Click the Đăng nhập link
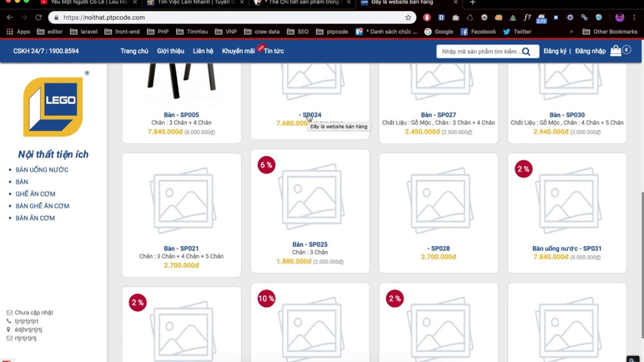The height and width of the screenshot is (362, 644). click(590, 51)
